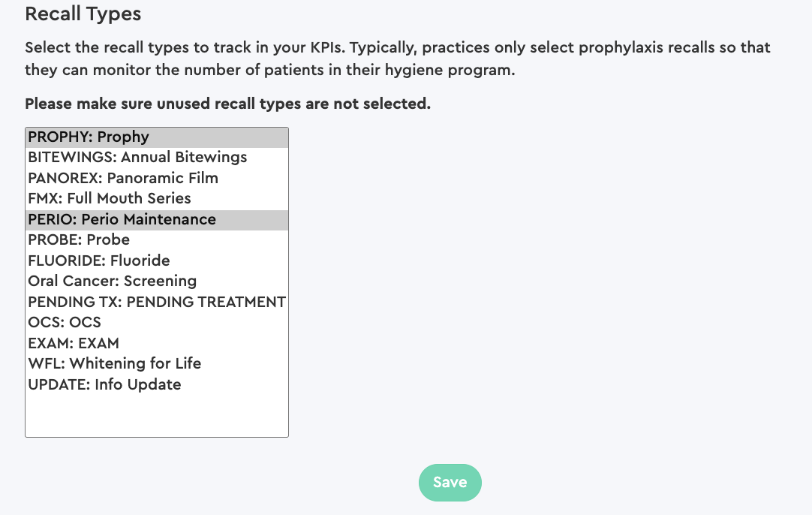
Task: Click the Recall Types heading
Action: [x=83, y=14]
